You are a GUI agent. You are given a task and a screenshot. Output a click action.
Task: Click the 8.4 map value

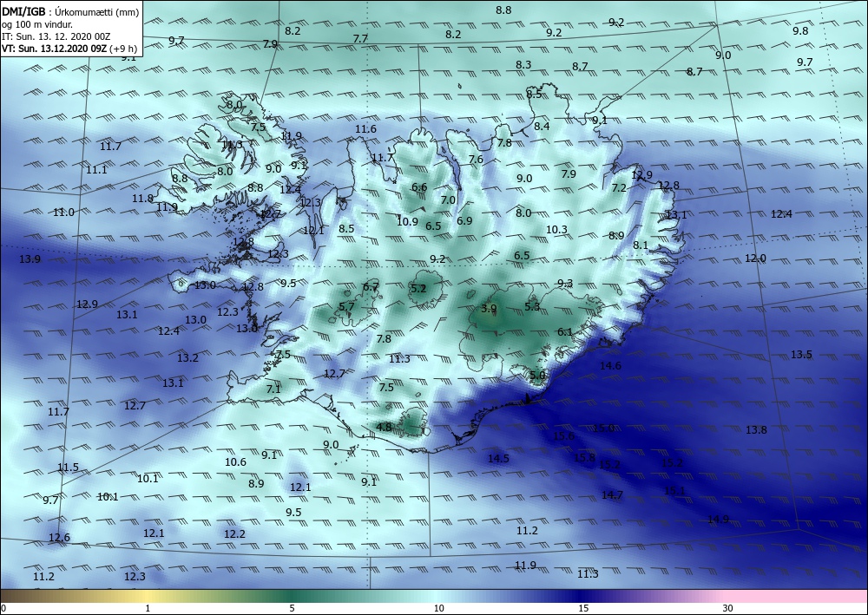(542, 127)
